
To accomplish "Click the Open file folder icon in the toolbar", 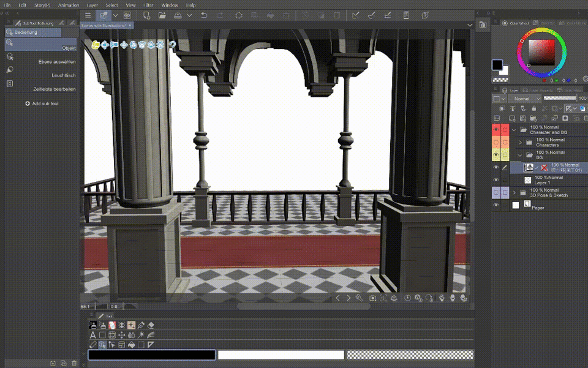I will pyautogui.click(x=162, y=15).
